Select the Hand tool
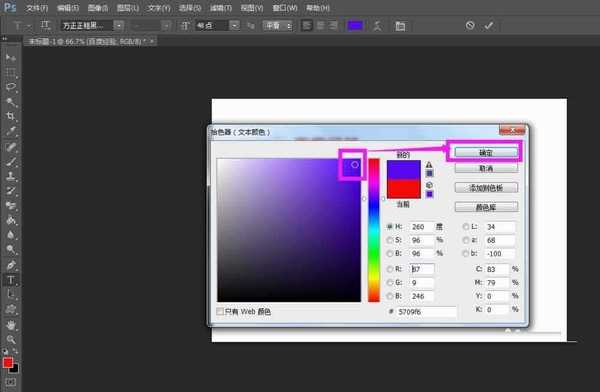Image resolution: width=600 pixels, height=392 pixels. click(x=11, y=325)
